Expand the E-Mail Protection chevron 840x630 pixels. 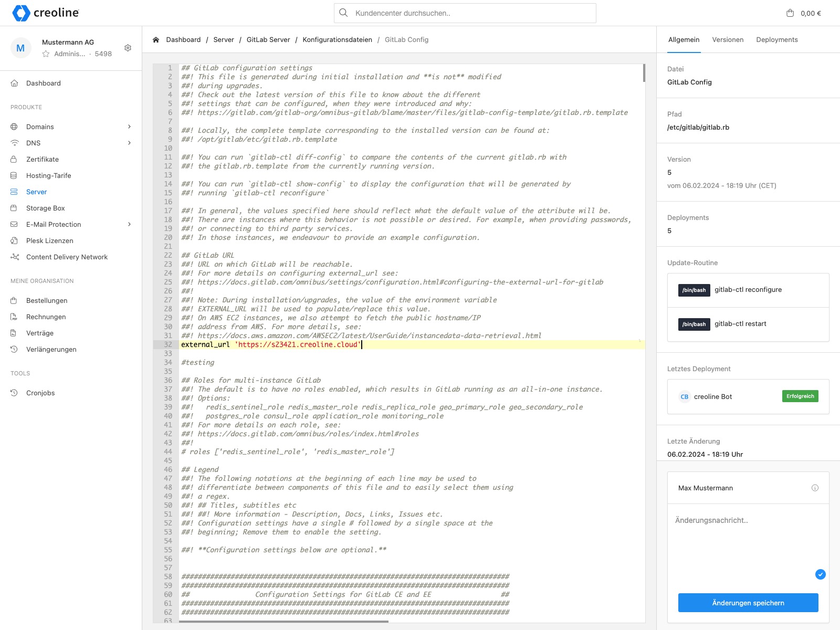(x=129, y=224)
